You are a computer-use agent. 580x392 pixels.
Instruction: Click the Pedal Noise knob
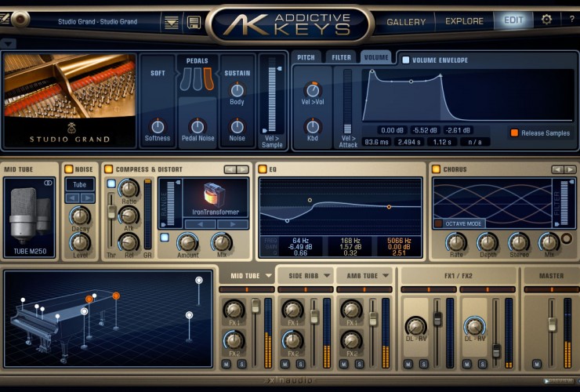[198, 126]
